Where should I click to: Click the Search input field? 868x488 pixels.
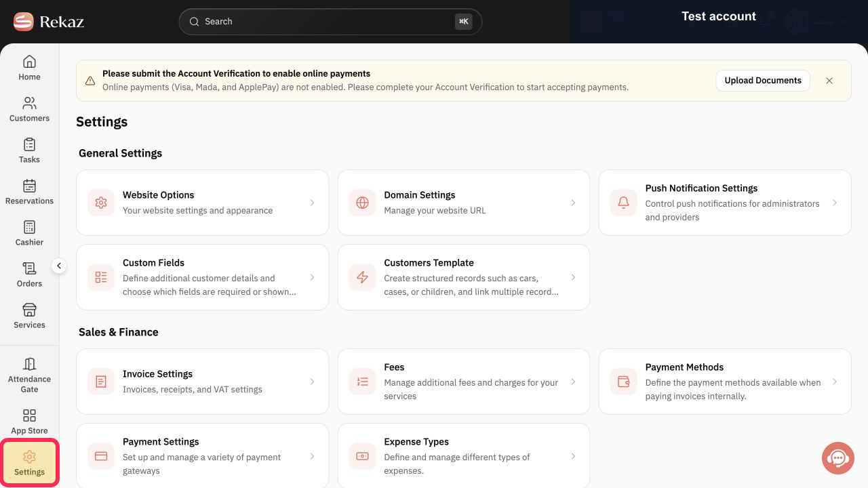tap(330, 22)
